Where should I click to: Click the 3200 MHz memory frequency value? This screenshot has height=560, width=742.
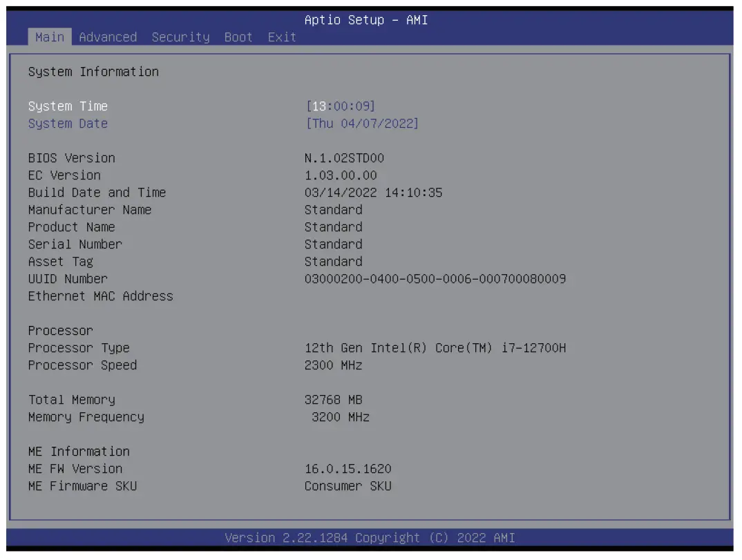341,417
